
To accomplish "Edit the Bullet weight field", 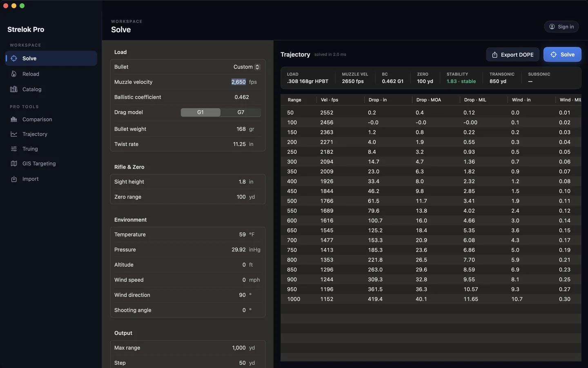I will pyautogui.click(x=241, y=129).
